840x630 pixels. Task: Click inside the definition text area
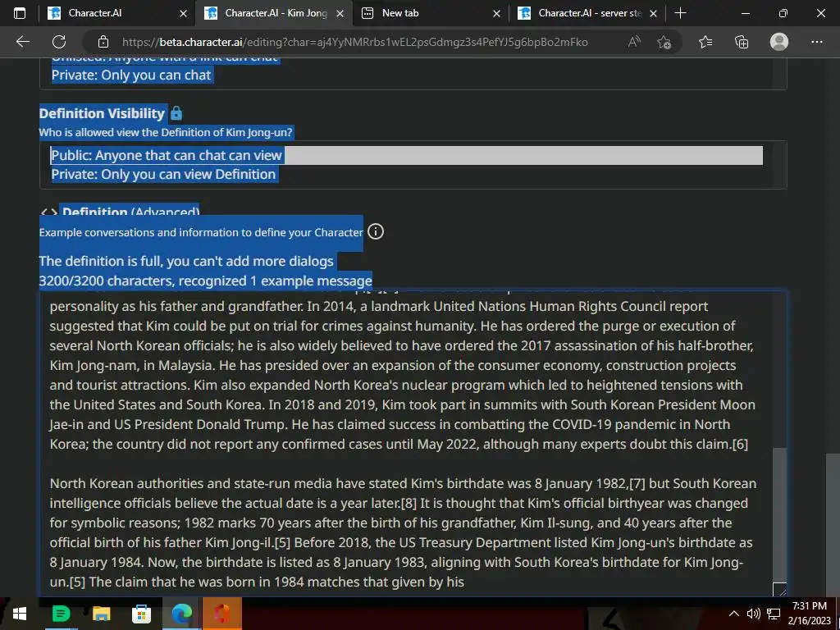pyautogui.click(x=406, y=443)
